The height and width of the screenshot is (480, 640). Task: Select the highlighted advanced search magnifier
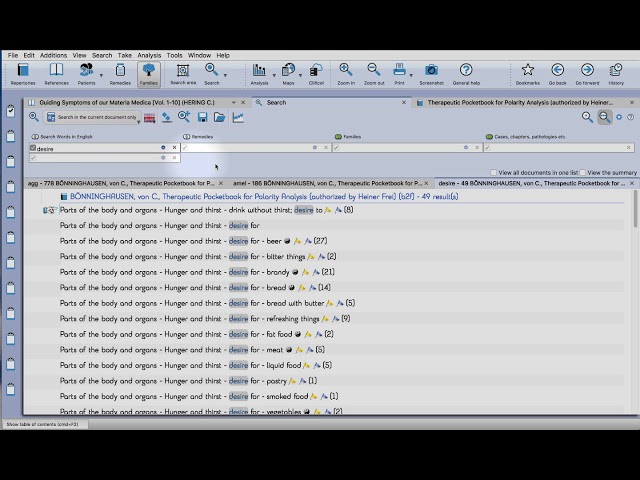604,117
